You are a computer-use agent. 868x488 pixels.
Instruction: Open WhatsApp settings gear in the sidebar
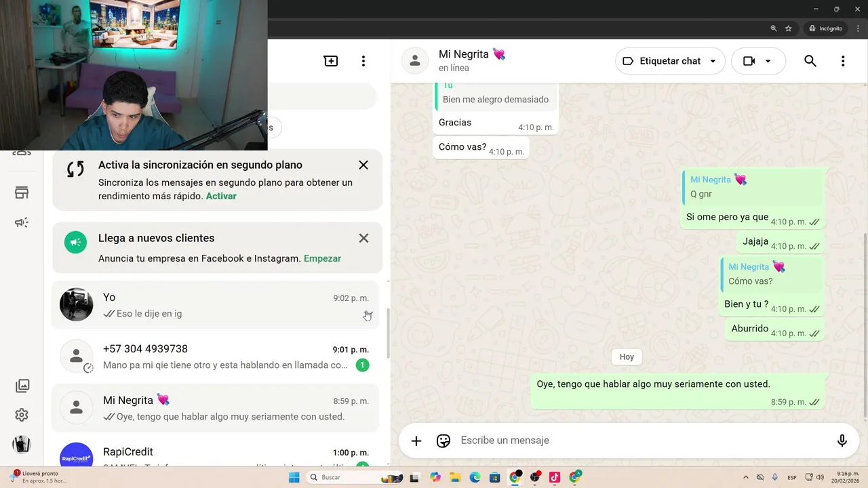[22, 415]
